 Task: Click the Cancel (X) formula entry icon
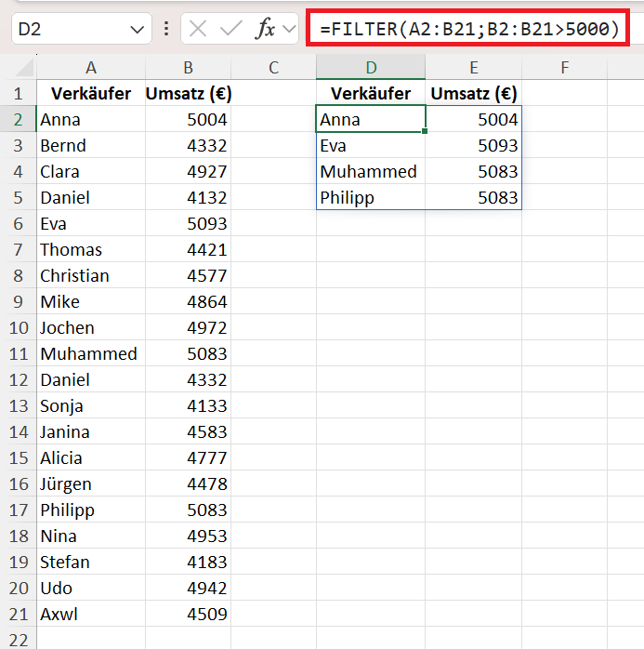pyautogui.click(x=197, y=29)
